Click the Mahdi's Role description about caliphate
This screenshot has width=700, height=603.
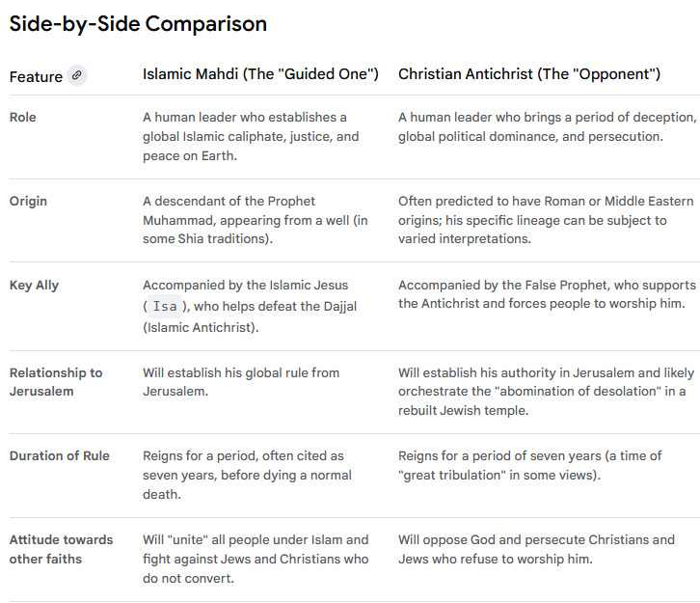tap(251, 136)
